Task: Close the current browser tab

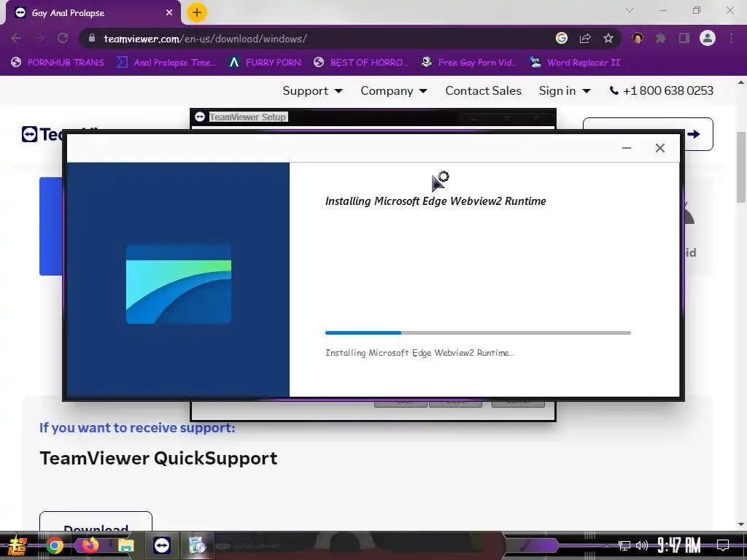Action: 169,13
